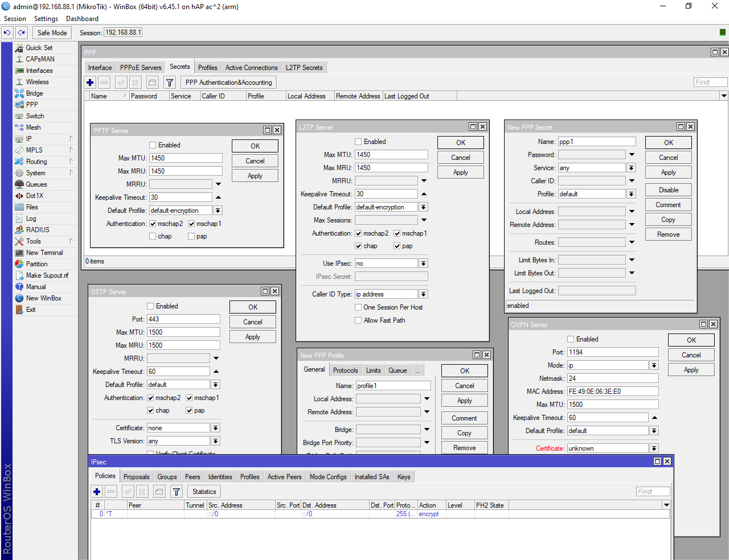729x560 pixels.
Task: Open Wireless from the sidebar
Action: (x=37, y=82)
